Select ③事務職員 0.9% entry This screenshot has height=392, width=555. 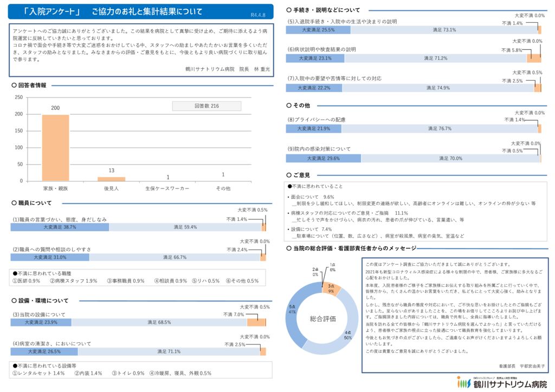(126, 281)
